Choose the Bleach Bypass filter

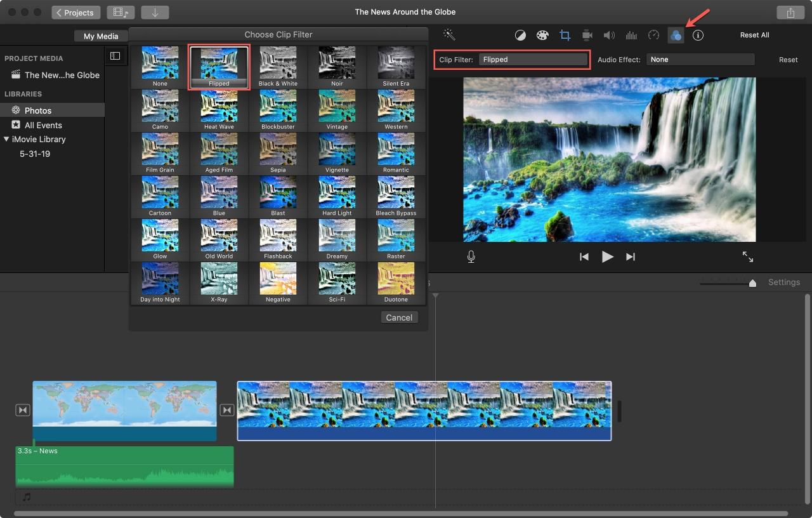click(396, 196)
